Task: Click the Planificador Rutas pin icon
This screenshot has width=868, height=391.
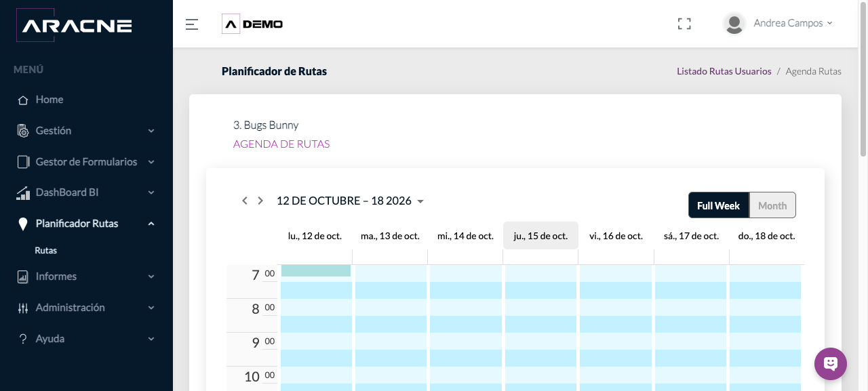Action: pyautogui.click(x=23, y=224)
